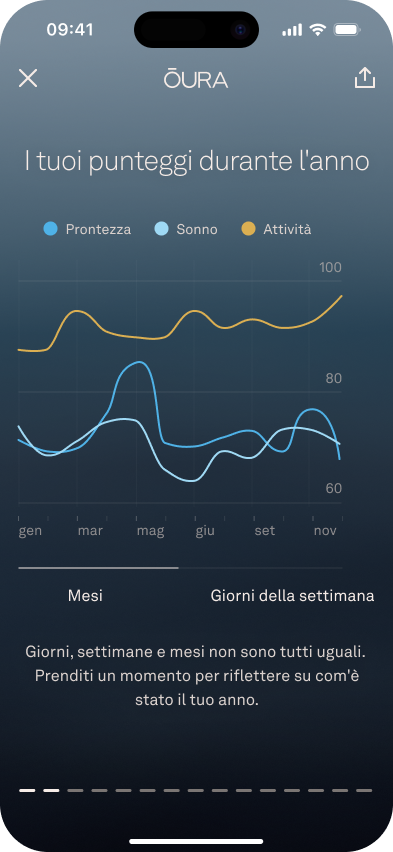Tap the cellular signal bars icon

pyautogui.click(x=292, y=30)
